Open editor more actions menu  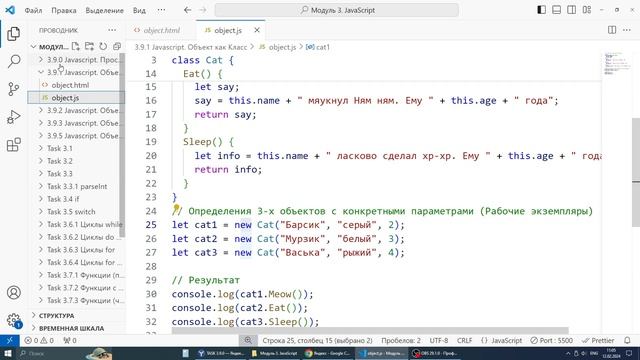627,30
